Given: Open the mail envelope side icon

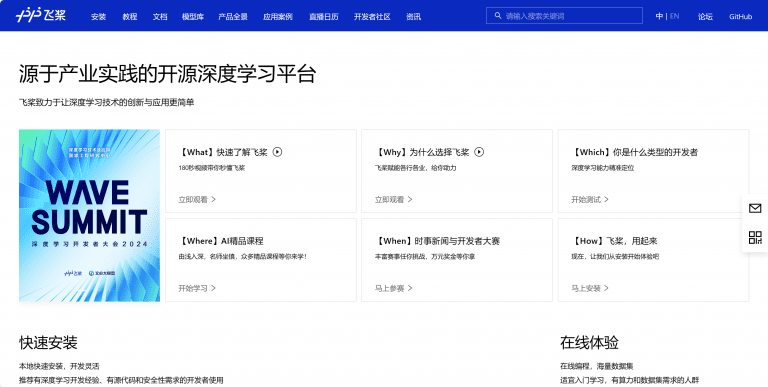Looking at the screenshot, I should (x=755, y=209).
